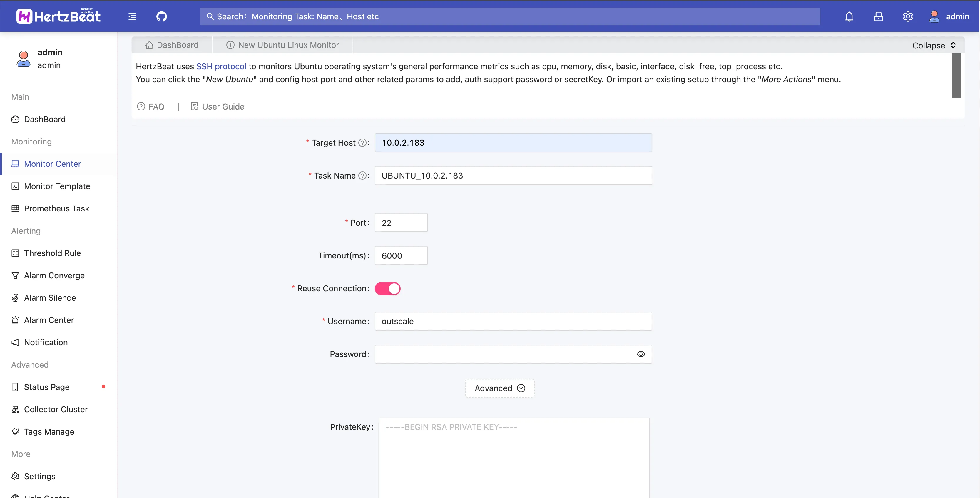
Task: Disable the Reuse Connection switch
Action: 387,289
